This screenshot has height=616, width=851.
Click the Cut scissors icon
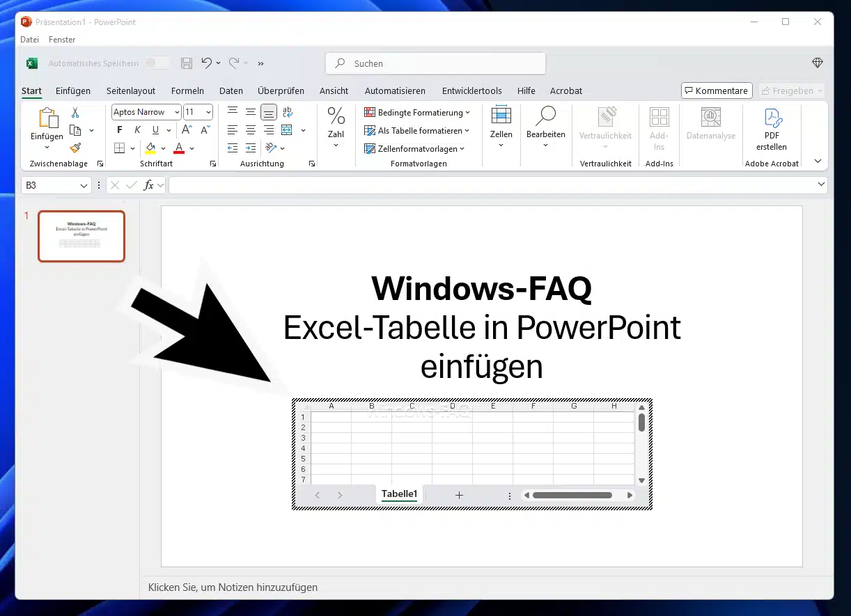pyautogui.click(x=75, y=112)
